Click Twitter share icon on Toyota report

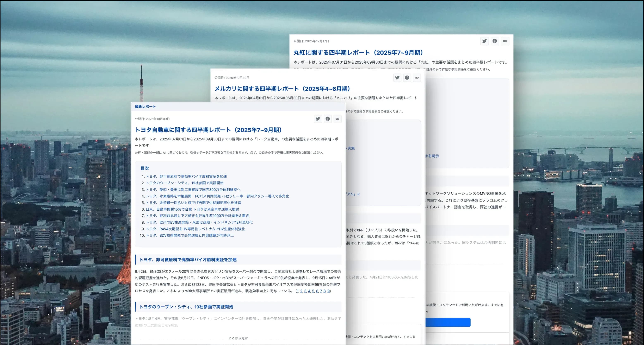click(x=318, y=119)
